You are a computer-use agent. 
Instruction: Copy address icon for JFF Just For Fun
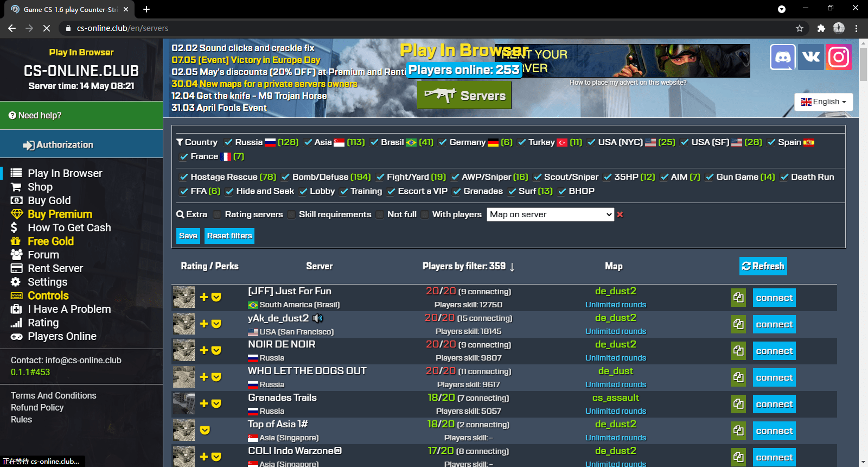click(x=738, y=298)
